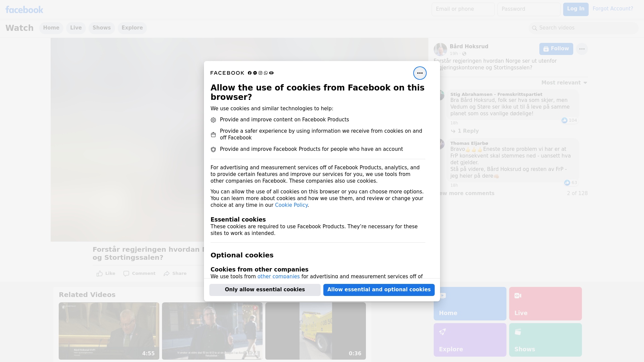Open the Shows shortcut tile
The height and width of the screenshot is (362, 644).
click(x=545, y=340)
